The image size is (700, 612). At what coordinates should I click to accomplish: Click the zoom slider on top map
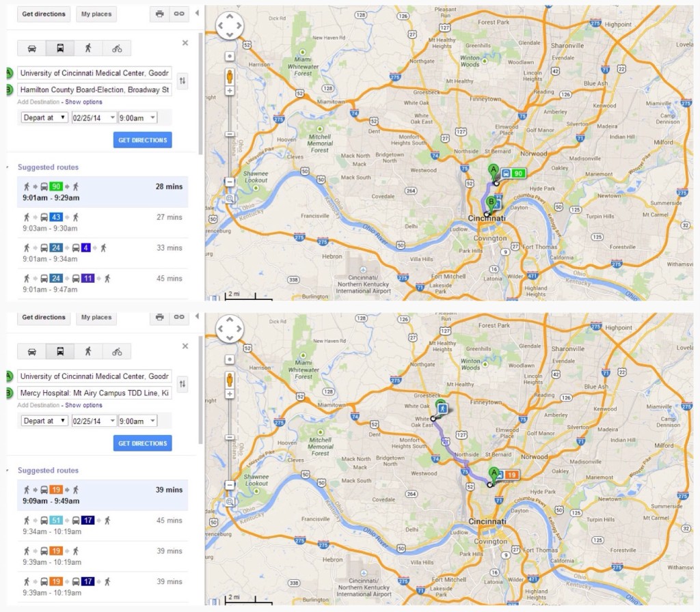pos(230,135)
